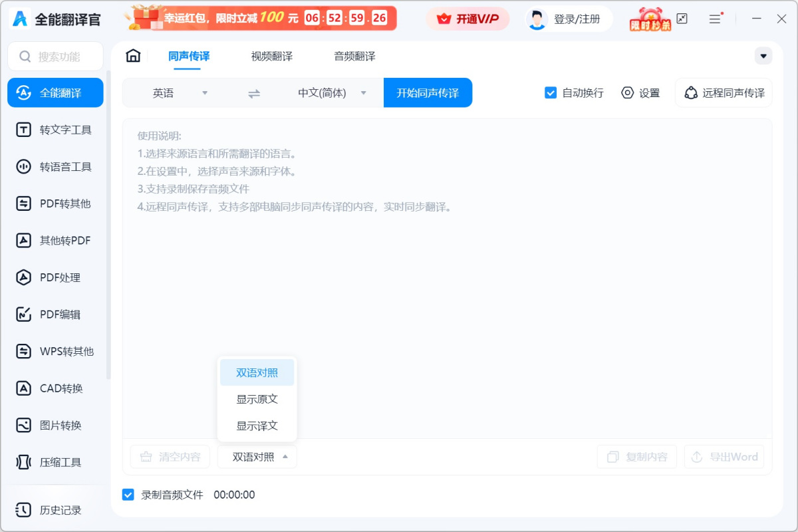Uncheck the 录制音频文件 checkbox
798x532 pixels.
tap(128, 495)
